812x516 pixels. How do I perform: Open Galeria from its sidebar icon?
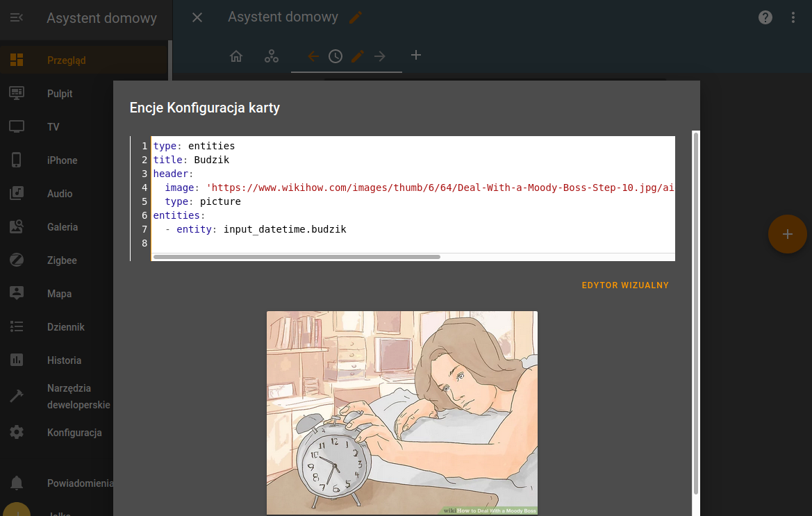pos(17,226)
